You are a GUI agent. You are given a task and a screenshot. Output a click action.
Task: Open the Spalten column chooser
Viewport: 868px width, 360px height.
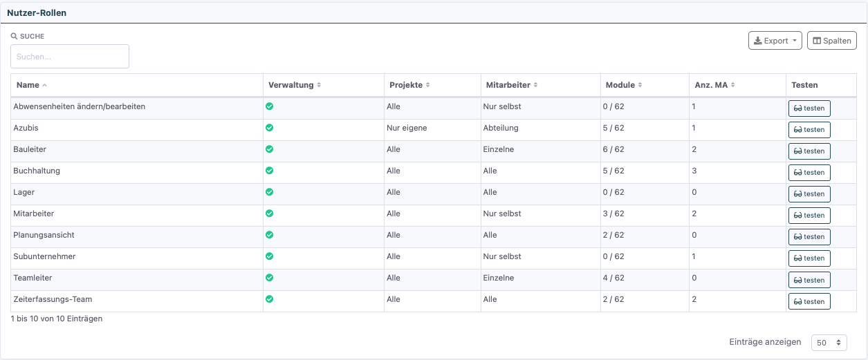pyautogui.click(x=832, y=41)
